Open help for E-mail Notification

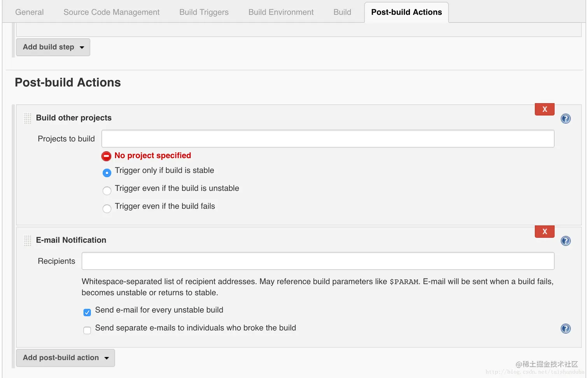pos(565,241)
